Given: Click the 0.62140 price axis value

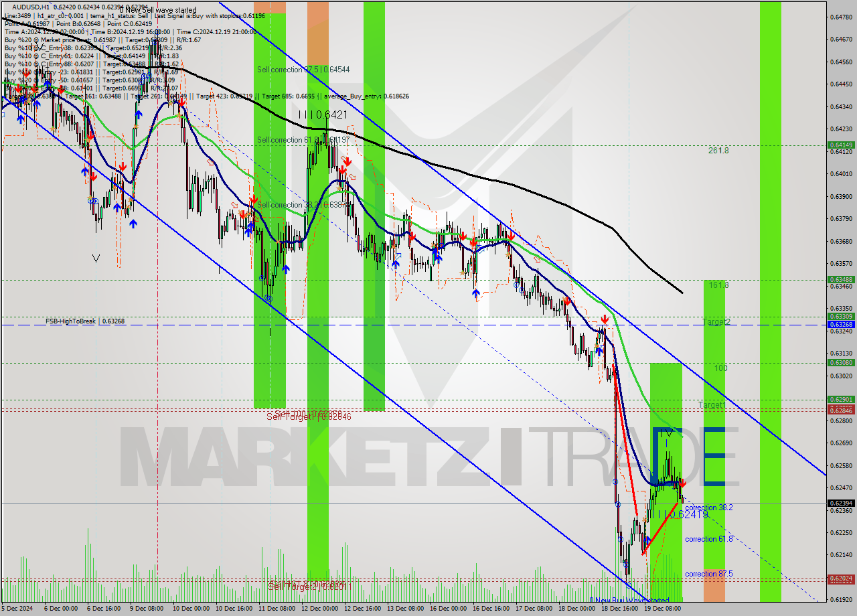Looking at the screenshot, I should pyautogui.click(x=841, y=554).
